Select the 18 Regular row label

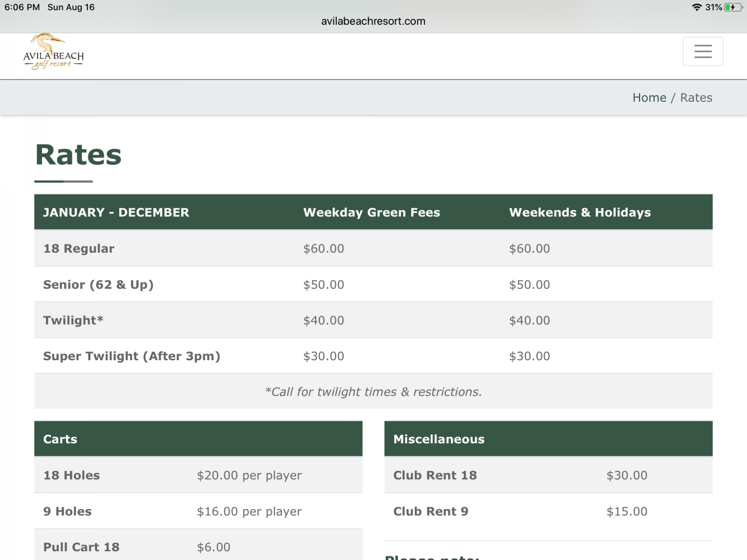pyautogui.click(x=79, y=248)
